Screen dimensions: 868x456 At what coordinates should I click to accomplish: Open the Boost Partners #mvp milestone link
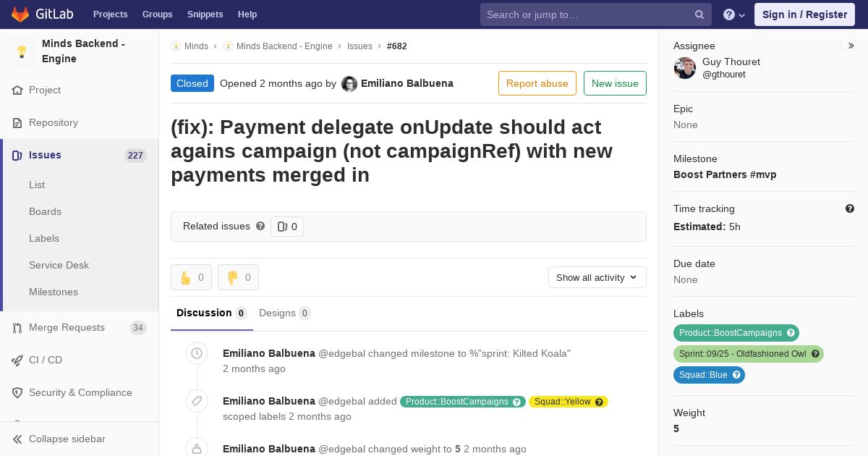click(725, 174)
